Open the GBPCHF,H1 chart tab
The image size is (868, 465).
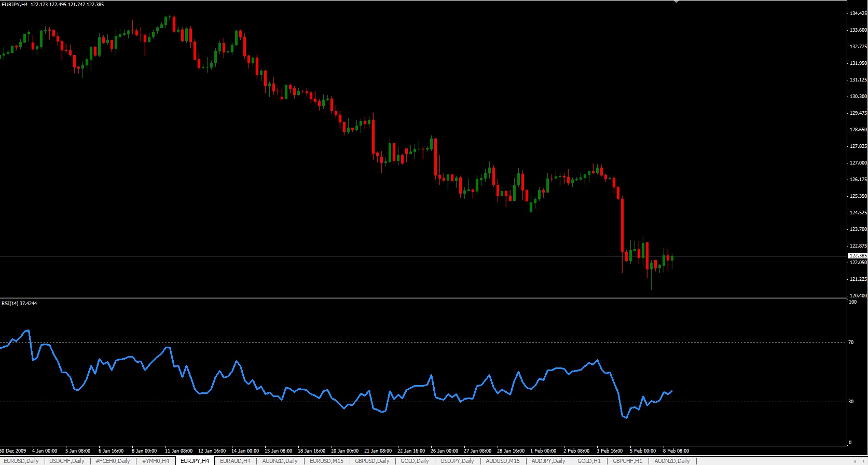(628, 461)
